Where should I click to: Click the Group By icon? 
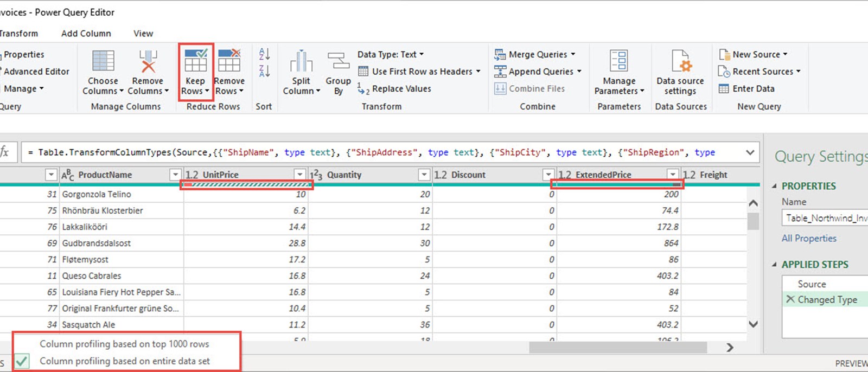tap(338, 61)
